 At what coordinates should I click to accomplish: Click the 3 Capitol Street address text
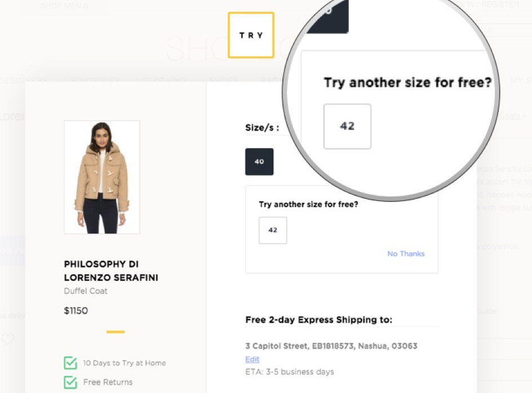[x=331, y=346]
